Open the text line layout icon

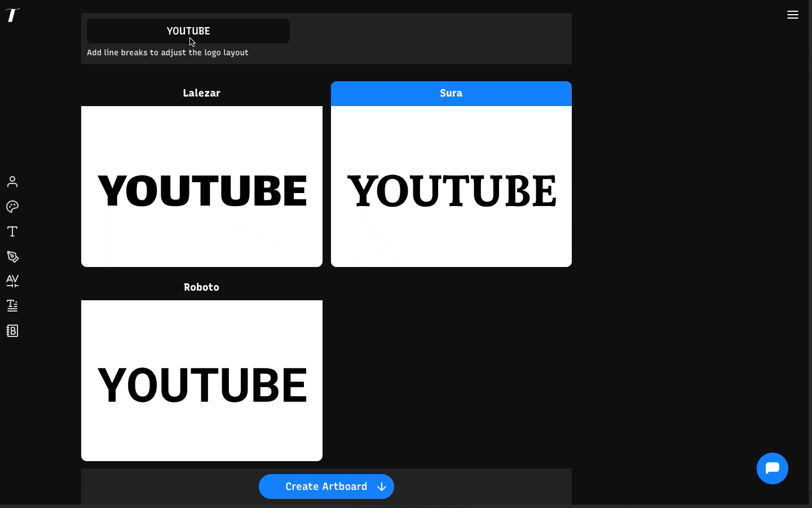[x=12, y=305]
